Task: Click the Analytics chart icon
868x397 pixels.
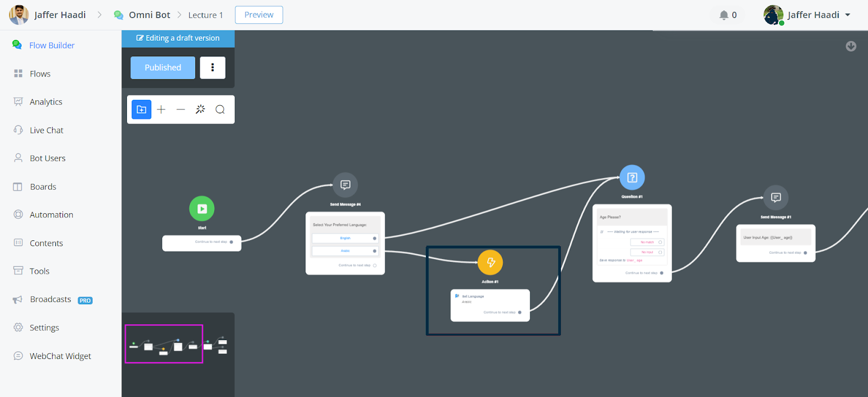Action: (x=18, y=101)
